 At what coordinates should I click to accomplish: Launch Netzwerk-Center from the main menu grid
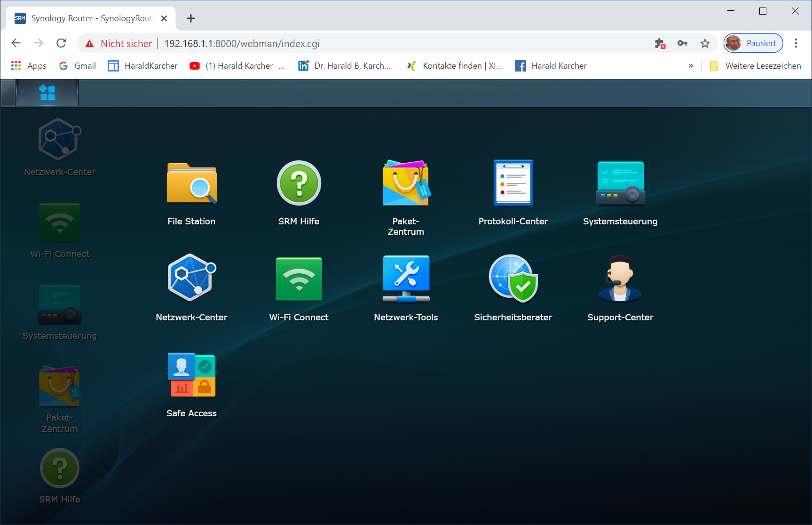191,288
